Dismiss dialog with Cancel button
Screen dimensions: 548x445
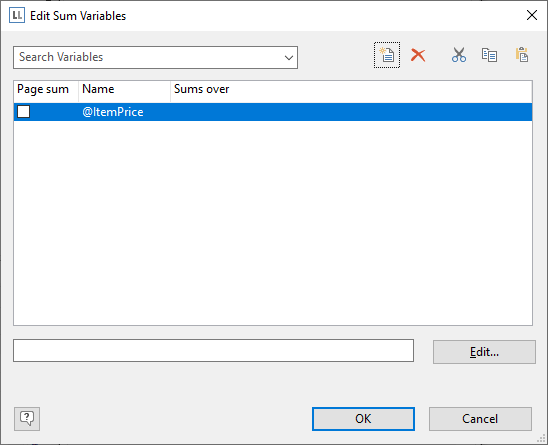480,419
